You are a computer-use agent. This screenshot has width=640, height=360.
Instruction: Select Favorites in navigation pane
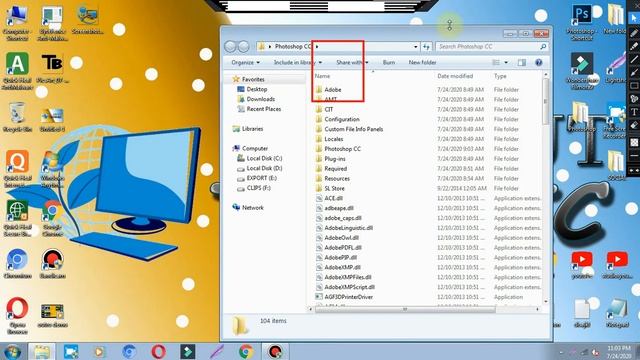[253, 79]
